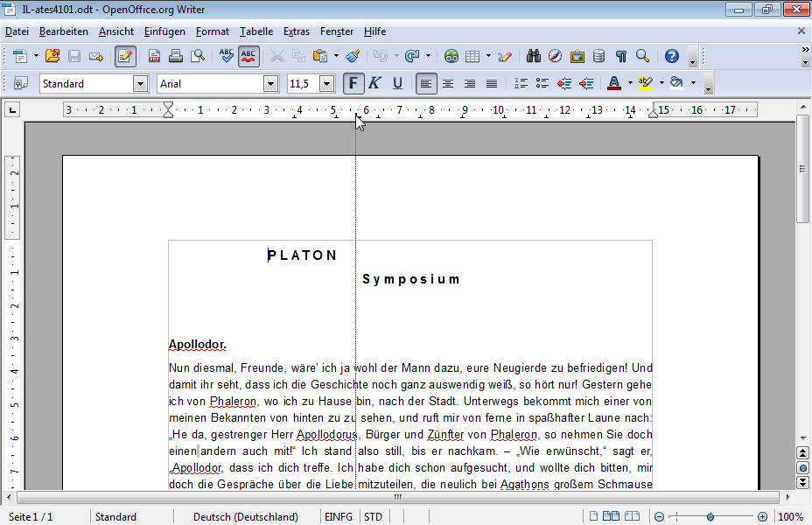
Task: Open Zoom magnifier icon
Action: click(642, 56)
